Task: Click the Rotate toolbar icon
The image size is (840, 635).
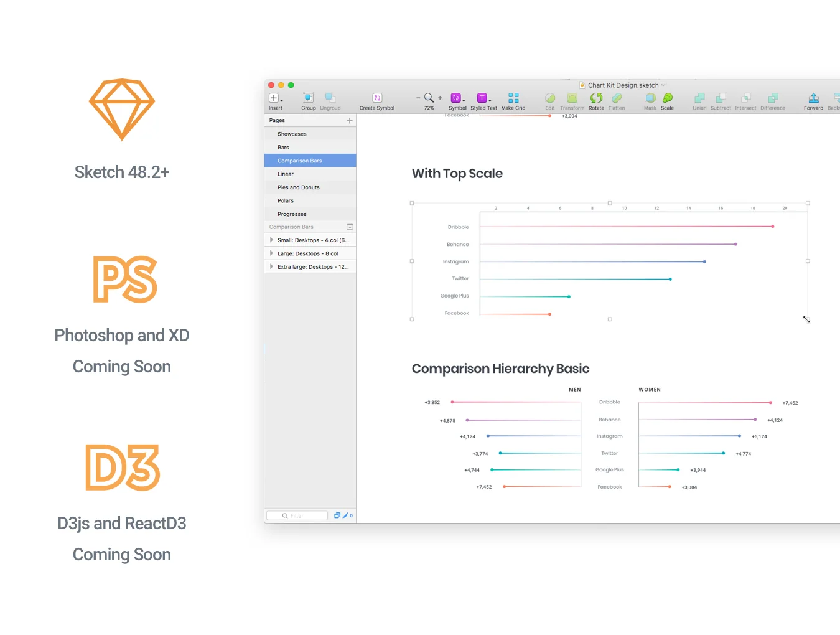Action: click(596, 98)
